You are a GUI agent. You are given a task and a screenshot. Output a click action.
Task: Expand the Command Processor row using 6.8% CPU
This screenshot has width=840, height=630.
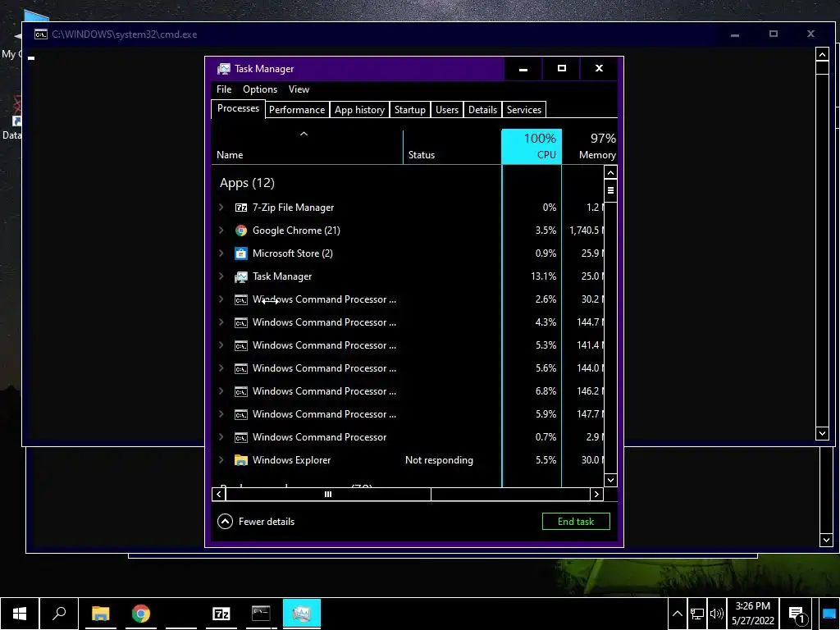(221, 391)
